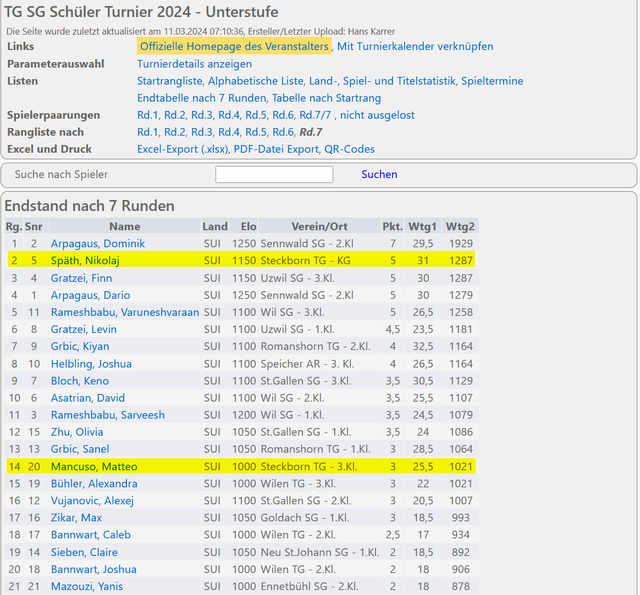Open Alphabetische Liste
This screenshot has height=595, width=640.
pos(256,81)
